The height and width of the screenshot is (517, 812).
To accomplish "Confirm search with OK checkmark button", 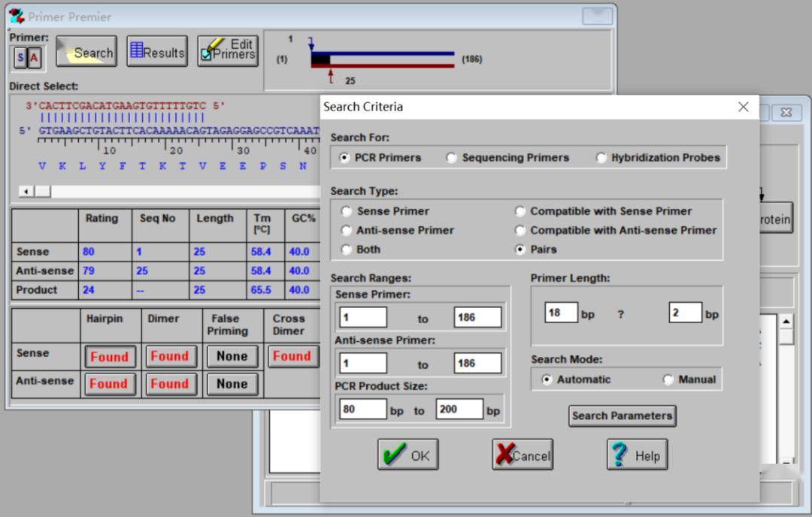I will pos(408,455).
